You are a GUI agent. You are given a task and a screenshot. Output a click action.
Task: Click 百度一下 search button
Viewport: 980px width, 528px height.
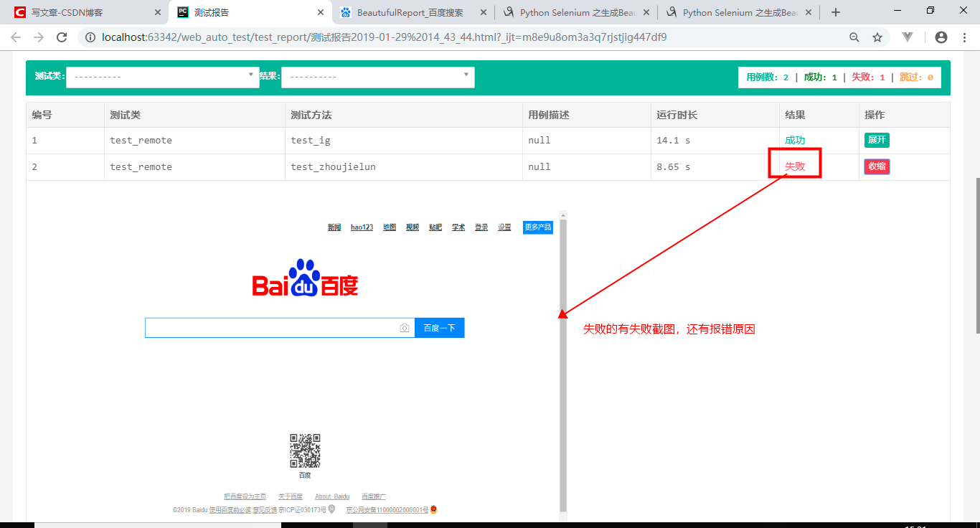pyautogui.click(x=440, y=328)
